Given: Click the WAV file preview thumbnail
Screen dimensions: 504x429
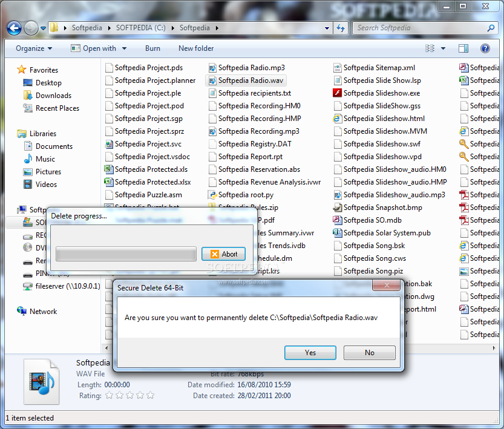Looking at the screenshot, I should click(x=42, y=381).
